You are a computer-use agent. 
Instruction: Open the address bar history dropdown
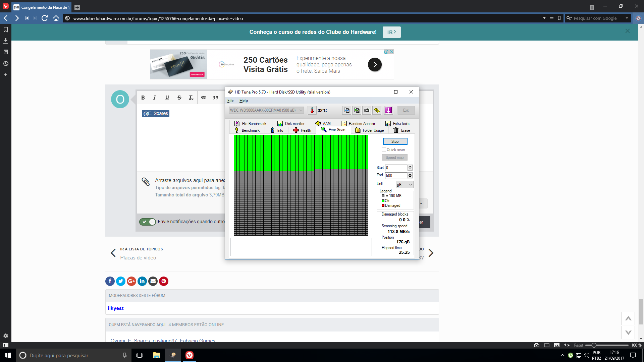pos(544,18)
